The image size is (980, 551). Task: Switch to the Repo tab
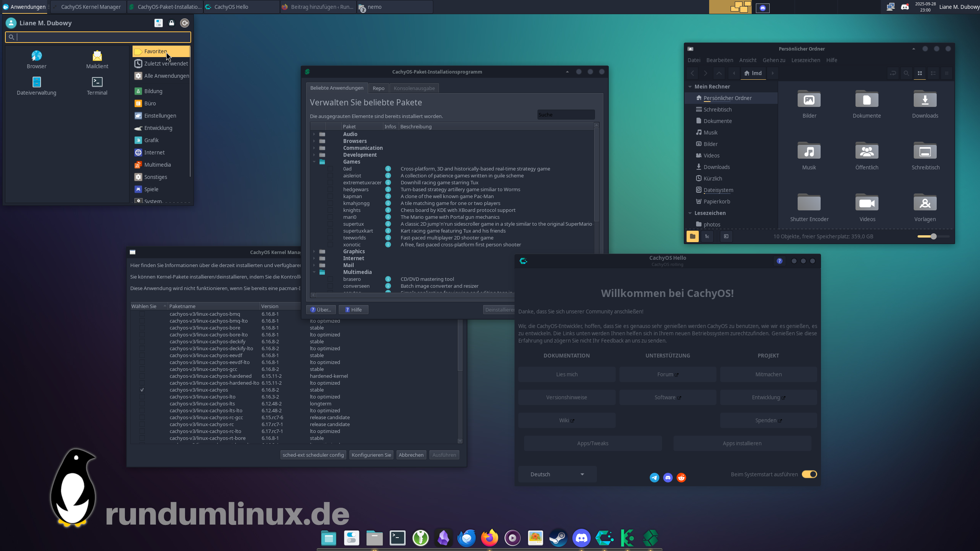[378, 88]
